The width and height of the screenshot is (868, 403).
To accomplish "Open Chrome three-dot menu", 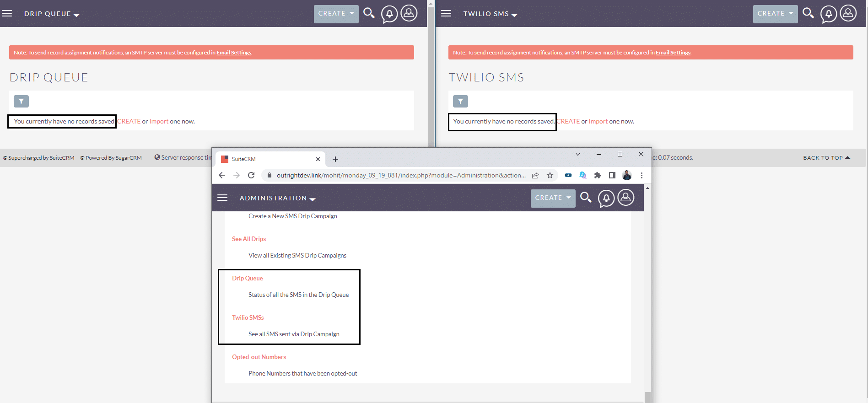I will coord(642,175).
